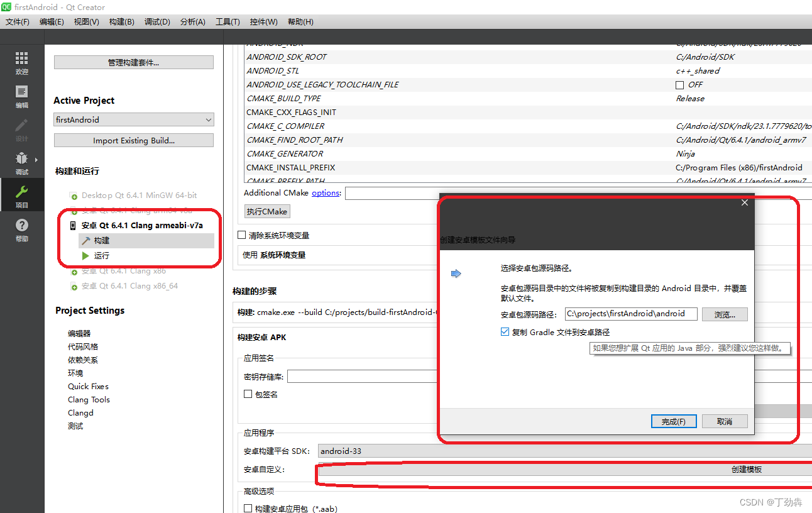Click the add icon next to Desktop Qt 6.4.1 MinGW 64-bit
Viewport: 812px width, 513px height.
74,196
